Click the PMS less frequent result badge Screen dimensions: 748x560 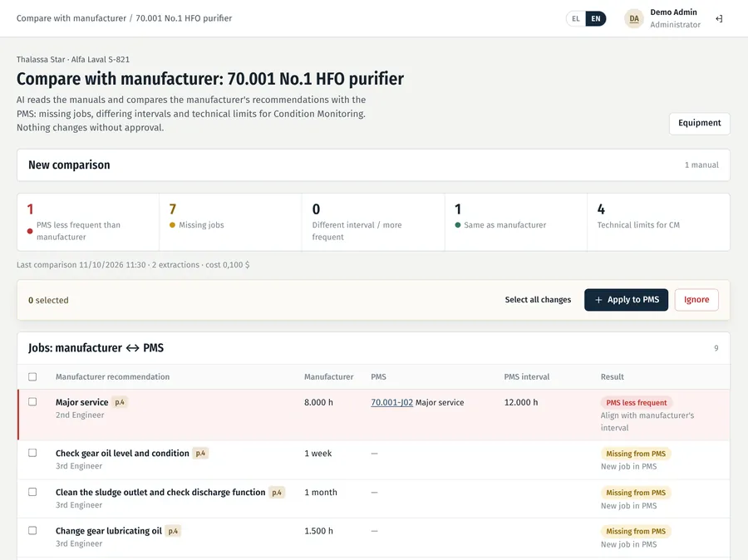point(636,403)
